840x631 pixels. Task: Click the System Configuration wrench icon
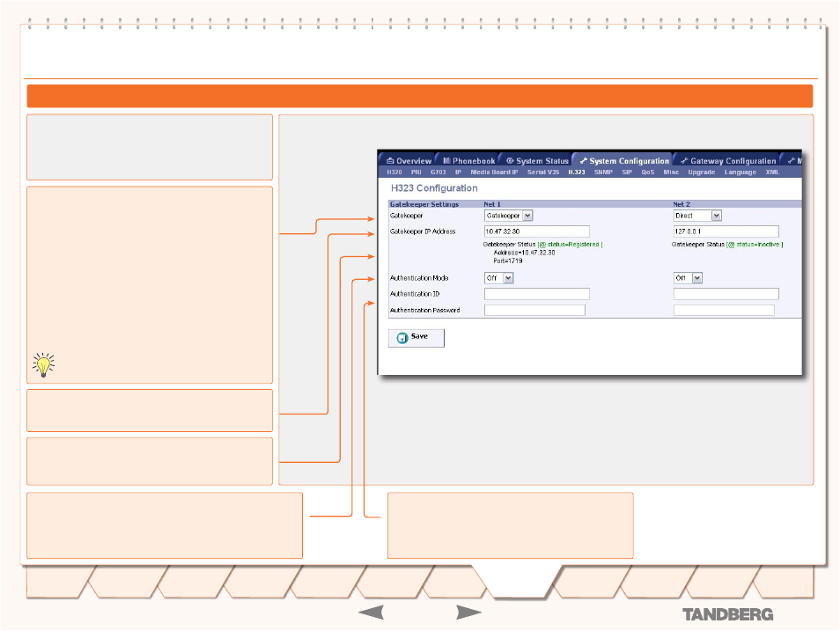[584, 161]
